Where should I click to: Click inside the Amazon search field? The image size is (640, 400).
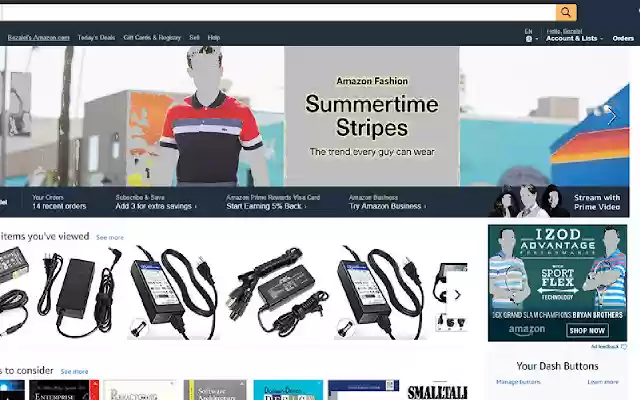point(278,13)
